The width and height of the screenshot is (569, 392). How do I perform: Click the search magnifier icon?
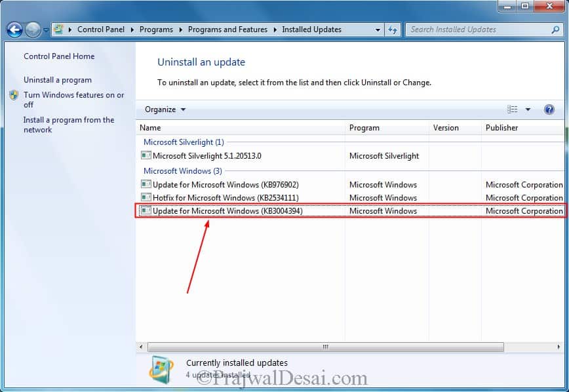pos(555,29)
